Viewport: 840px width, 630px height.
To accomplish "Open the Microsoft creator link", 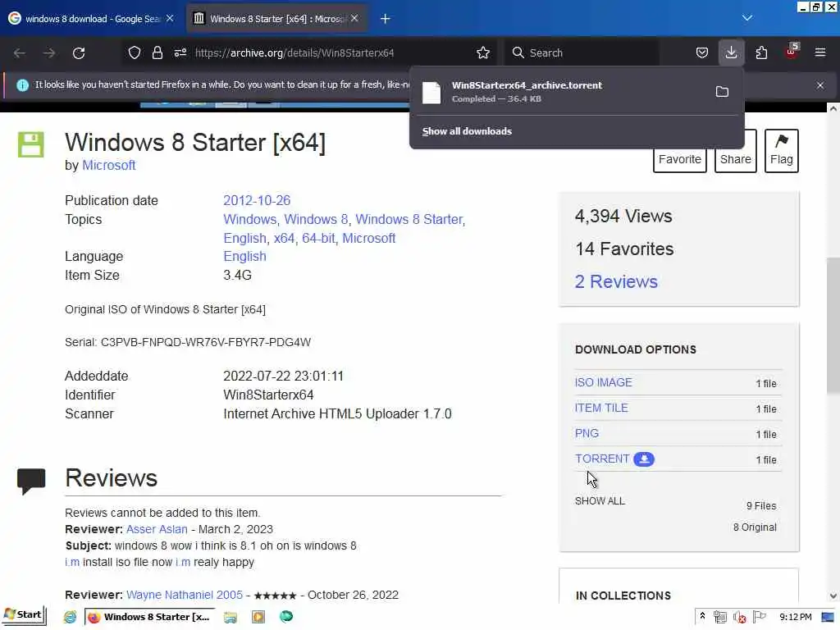I will pyautogui.click(x=109, y=165).
